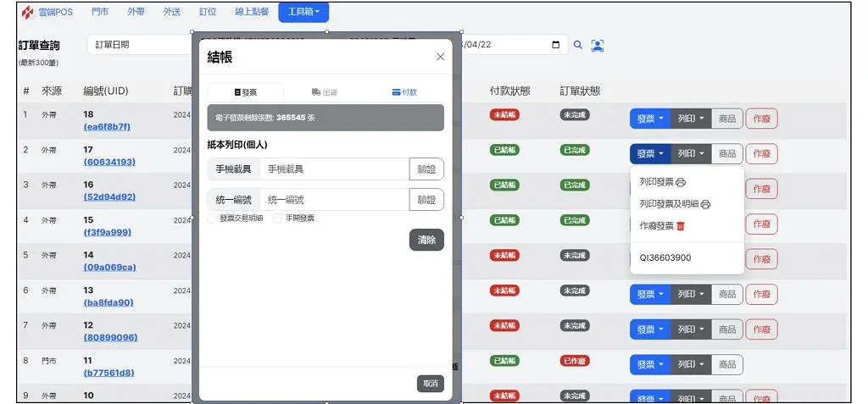The width and height of the screenshot is (868, 404).
Task: Click the 清除 button
Action: point(426,241)
